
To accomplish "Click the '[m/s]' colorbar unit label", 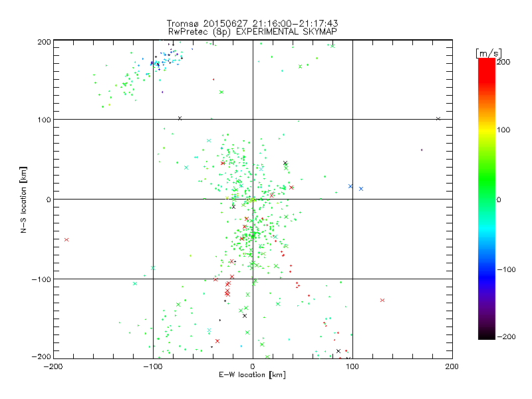I will (489, 53).
